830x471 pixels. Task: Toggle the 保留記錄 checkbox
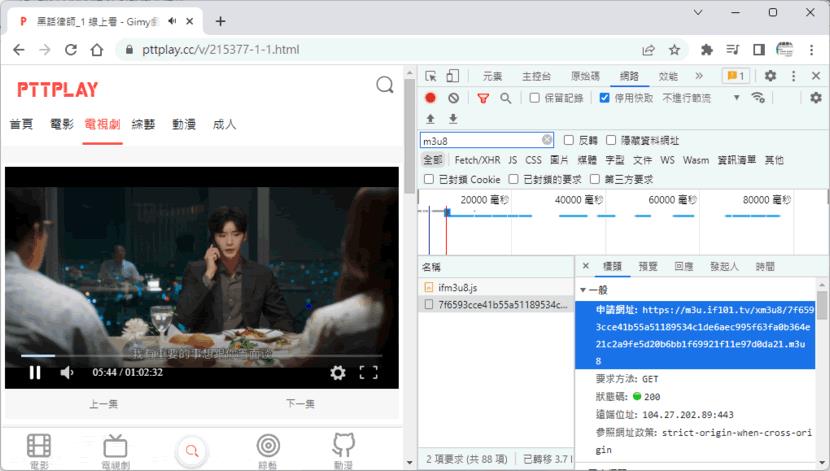pyautogui.click(x=535, y=98)
